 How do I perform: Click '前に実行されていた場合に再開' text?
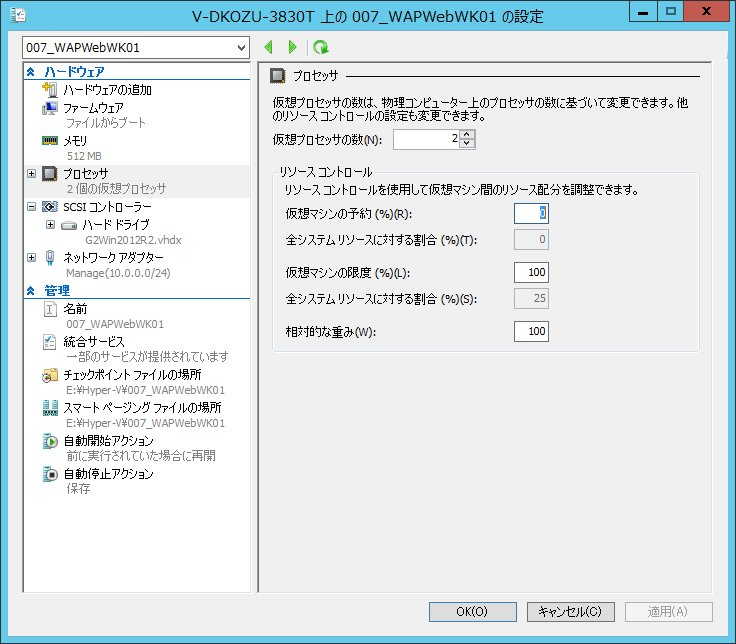141,456
